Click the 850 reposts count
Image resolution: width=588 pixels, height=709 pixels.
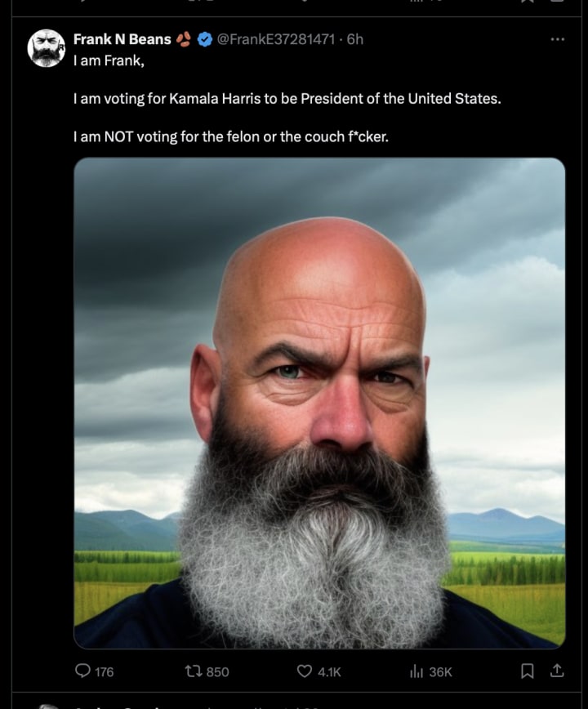(x=217, y=672)
